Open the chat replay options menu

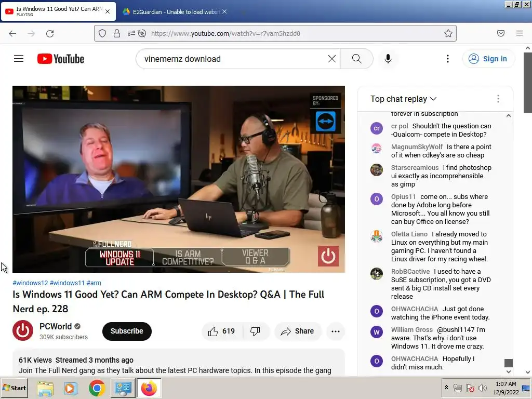(x=498, y=99)
